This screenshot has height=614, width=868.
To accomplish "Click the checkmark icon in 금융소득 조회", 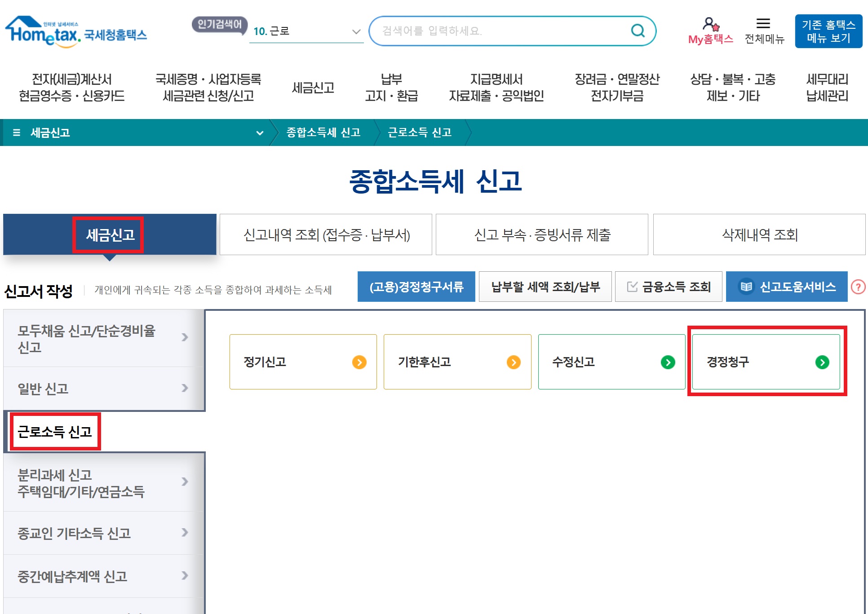I will [632, 286].
